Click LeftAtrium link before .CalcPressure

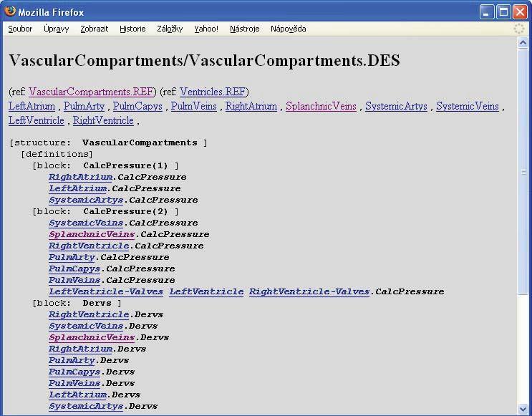click(78, 188)
